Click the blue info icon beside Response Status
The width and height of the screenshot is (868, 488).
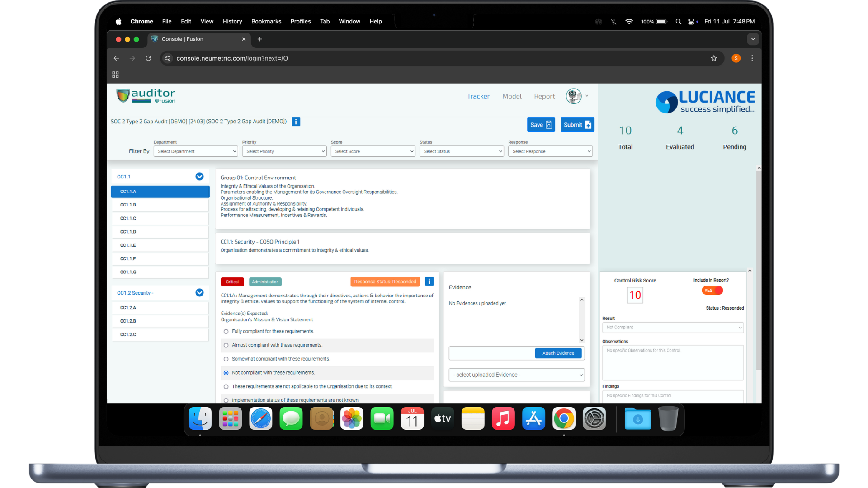(x=429, y=282)
